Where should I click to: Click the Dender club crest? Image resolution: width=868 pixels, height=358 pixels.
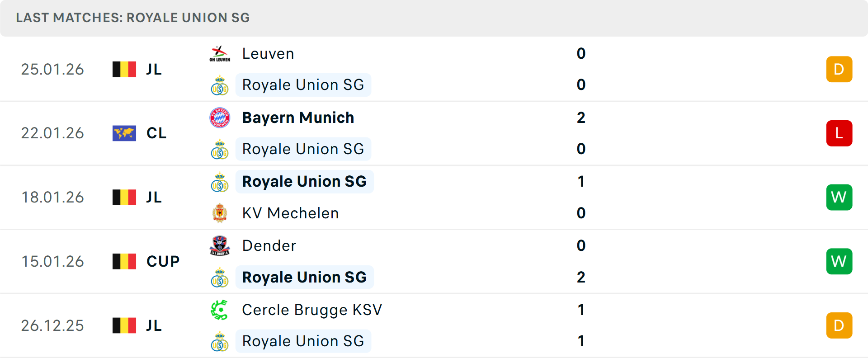220,245
